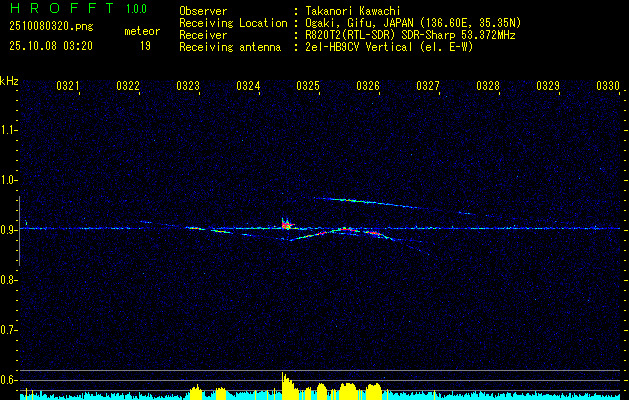The height and width of the screenshot is (400, 629).
Task: Click the 0.7 kHz frequency label
Action: tap(8, 330)
